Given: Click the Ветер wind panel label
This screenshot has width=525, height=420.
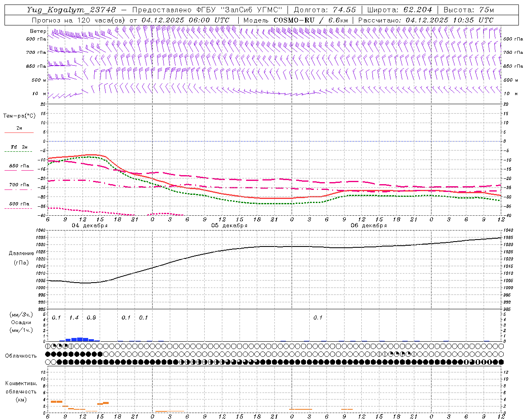Looking at the screenshot, I should coord(38,31).
